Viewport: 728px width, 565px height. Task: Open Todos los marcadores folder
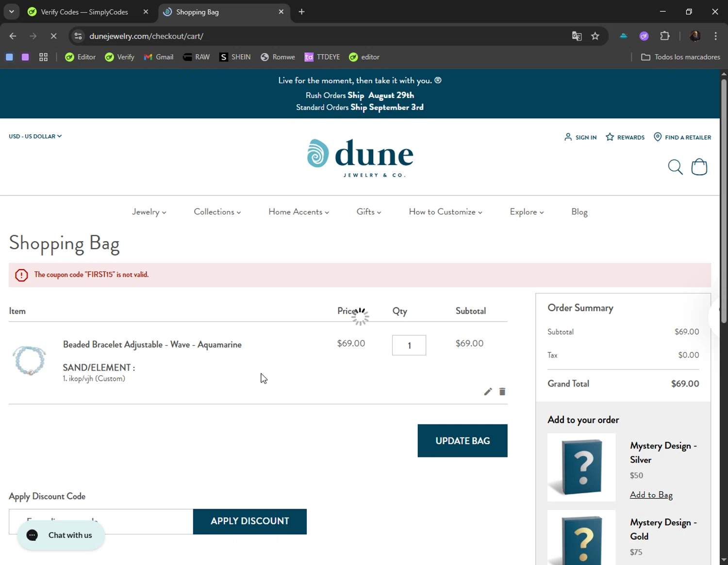tap(680, 57)
